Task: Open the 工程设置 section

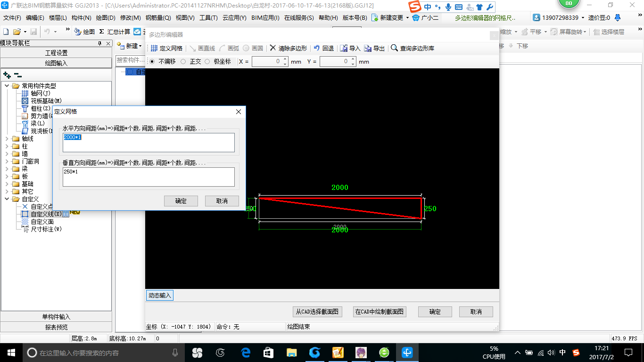Action: tap(56, 53)
